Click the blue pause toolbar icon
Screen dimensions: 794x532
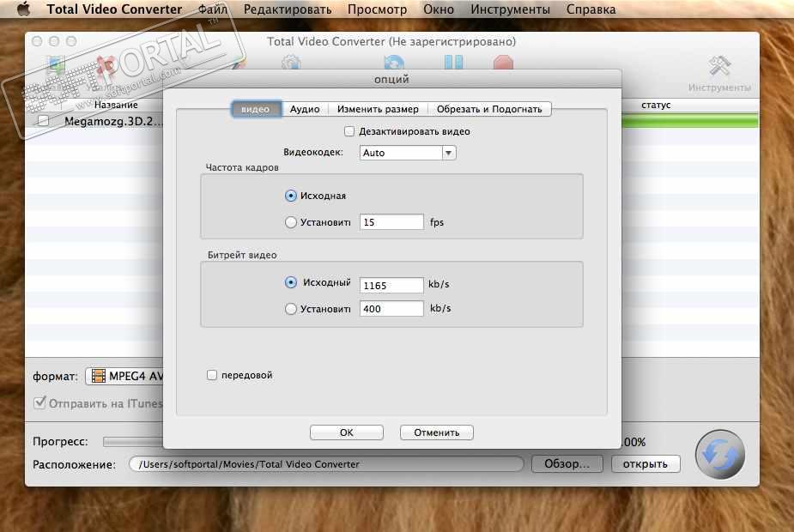(x=453, y=63)
